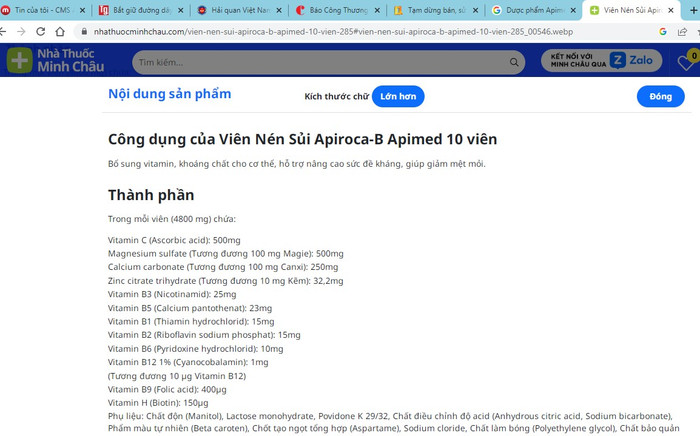Click the Vitamin B3 (Nicotinamid) line

tap(172, 294)
